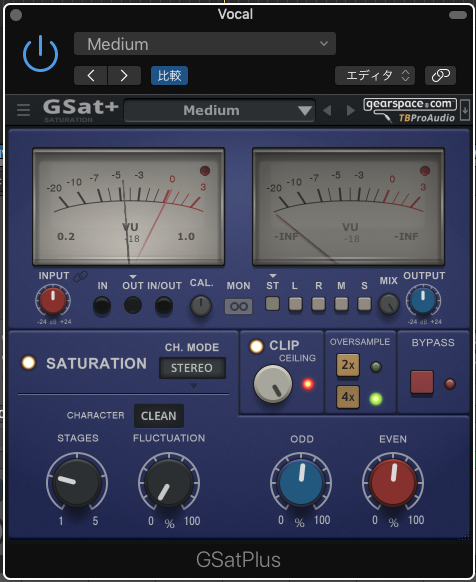This screenshot has width=476, height=582.
Task: Open the エディタ view selector
Action: pos(375,76)
